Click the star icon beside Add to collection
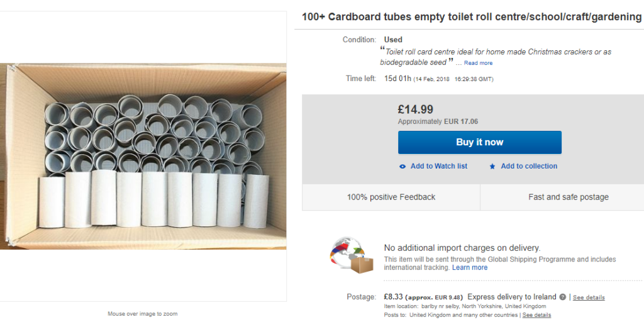 click(x=492, y=166)
